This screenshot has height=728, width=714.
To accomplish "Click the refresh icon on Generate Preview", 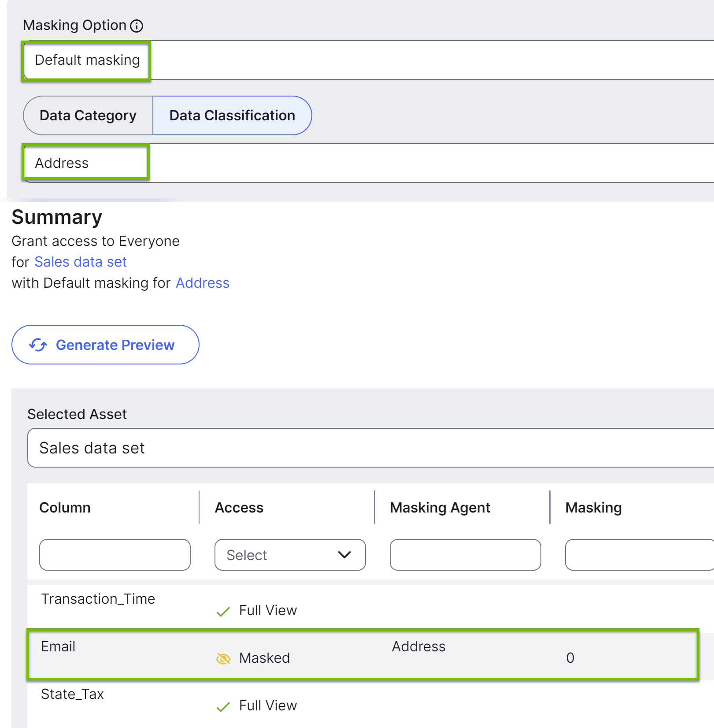I will click(38, 345).
